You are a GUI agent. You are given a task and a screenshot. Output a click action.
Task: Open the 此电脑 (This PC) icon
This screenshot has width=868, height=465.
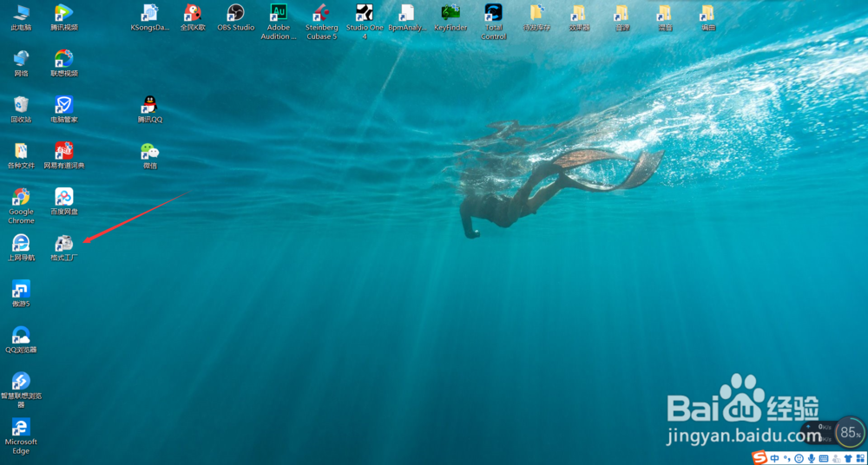click(x=21, y=17)
